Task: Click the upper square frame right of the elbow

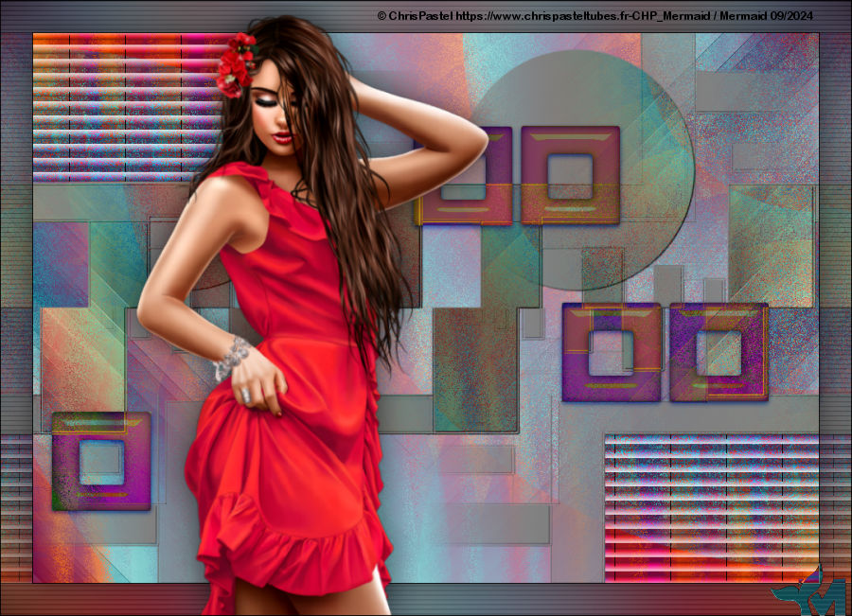Action: coord(570,175)
